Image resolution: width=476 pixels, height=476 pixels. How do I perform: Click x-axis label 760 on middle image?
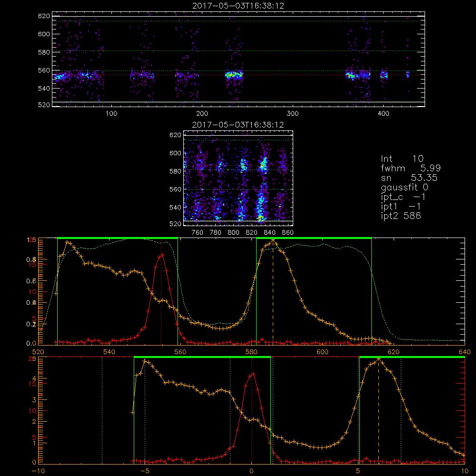tap(198, 233)
